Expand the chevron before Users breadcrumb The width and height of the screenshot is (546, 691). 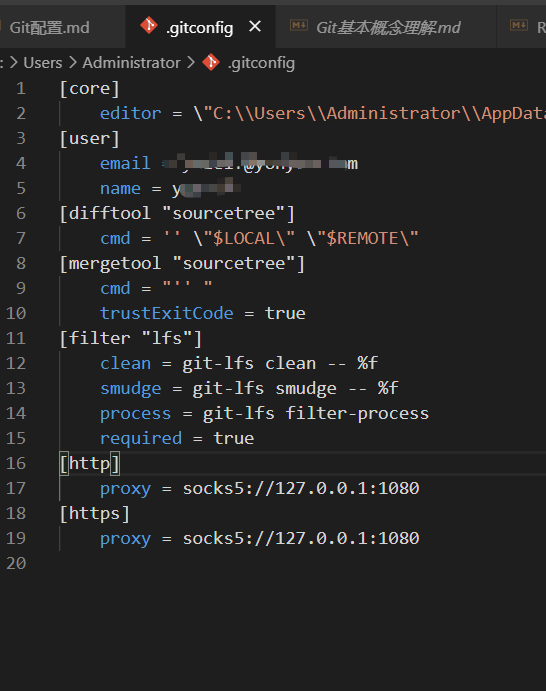pos(14,63)
